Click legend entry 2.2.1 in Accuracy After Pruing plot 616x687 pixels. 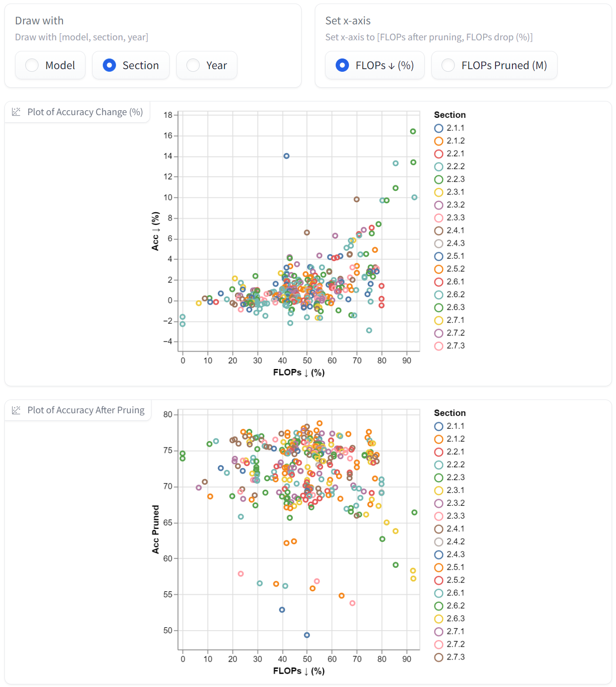(x=449, y=452)
